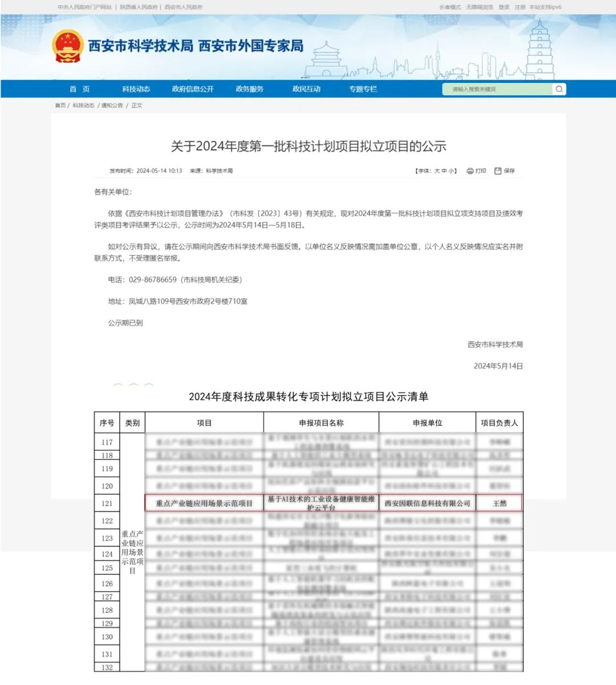Screen dimensions: 616x685
Task: Click the 申报项目名称 column header
Action: pos(321,423)
